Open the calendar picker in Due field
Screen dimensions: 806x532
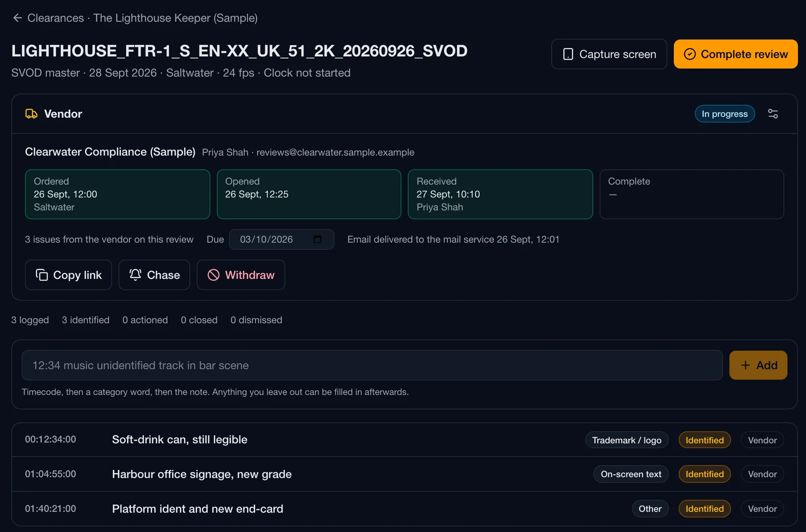click(x=317, y=239)
